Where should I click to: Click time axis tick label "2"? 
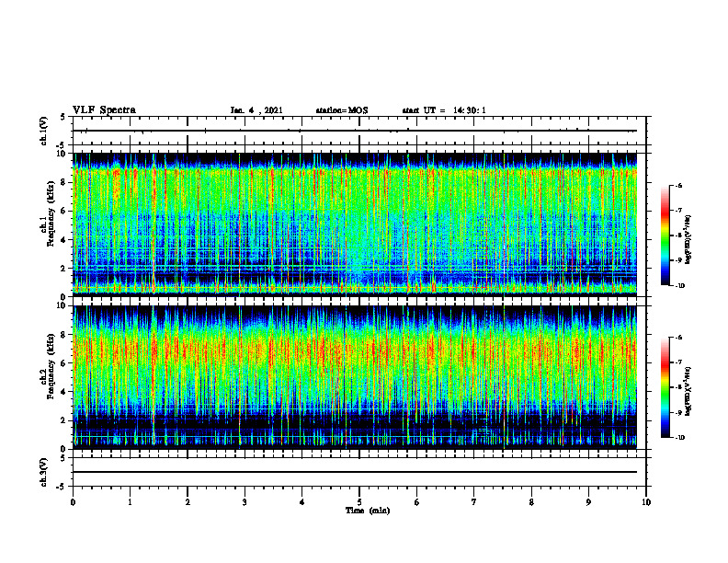point(188,502)
